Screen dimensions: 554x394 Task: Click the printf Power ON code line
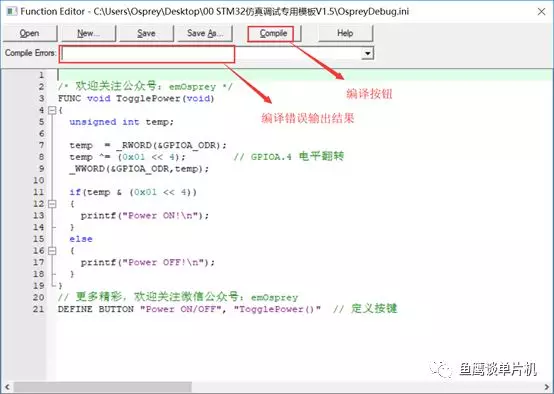[145, 216]
